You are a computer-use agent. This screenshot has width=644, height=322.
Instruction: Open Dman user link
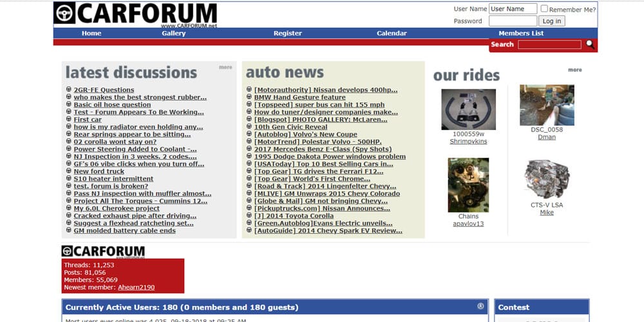tap(547, 137)
